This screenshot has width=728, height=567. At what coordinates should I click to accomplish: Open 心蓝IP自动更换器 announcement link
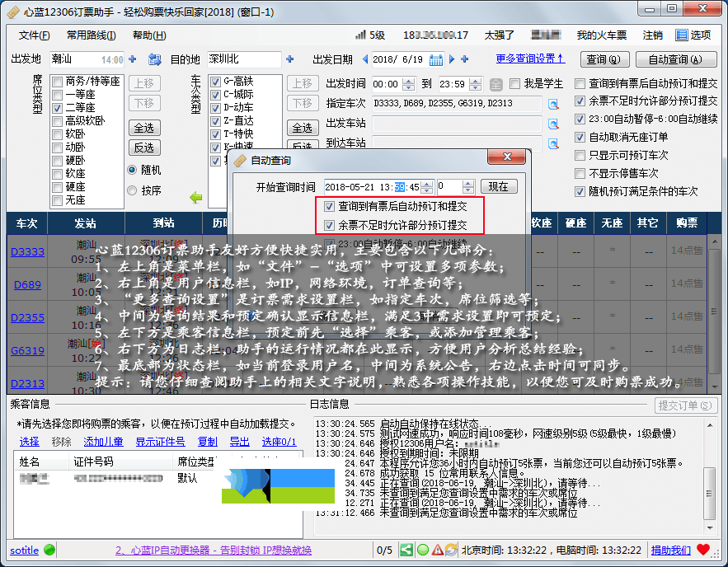click(214, 551)
